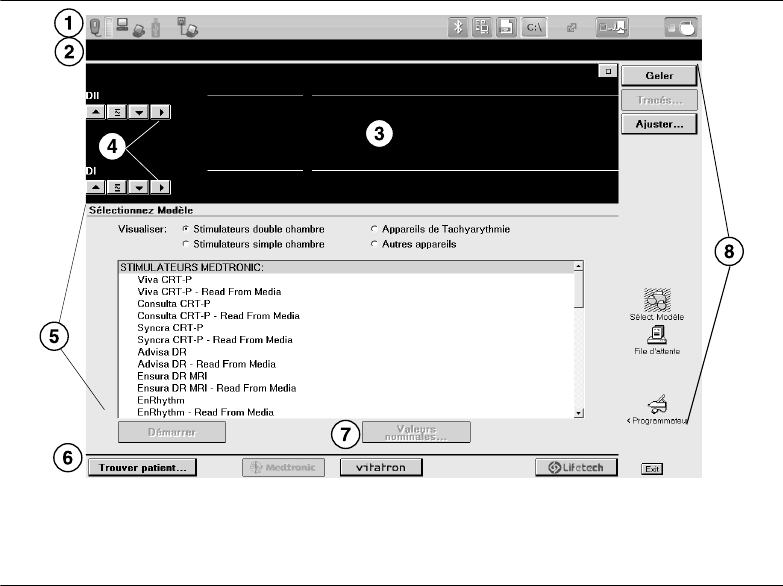The width and height of the screenshot is (783, 586).
Task: Select the Stimulateurs simple chambre radio button
Action: [x=186, y=244]
